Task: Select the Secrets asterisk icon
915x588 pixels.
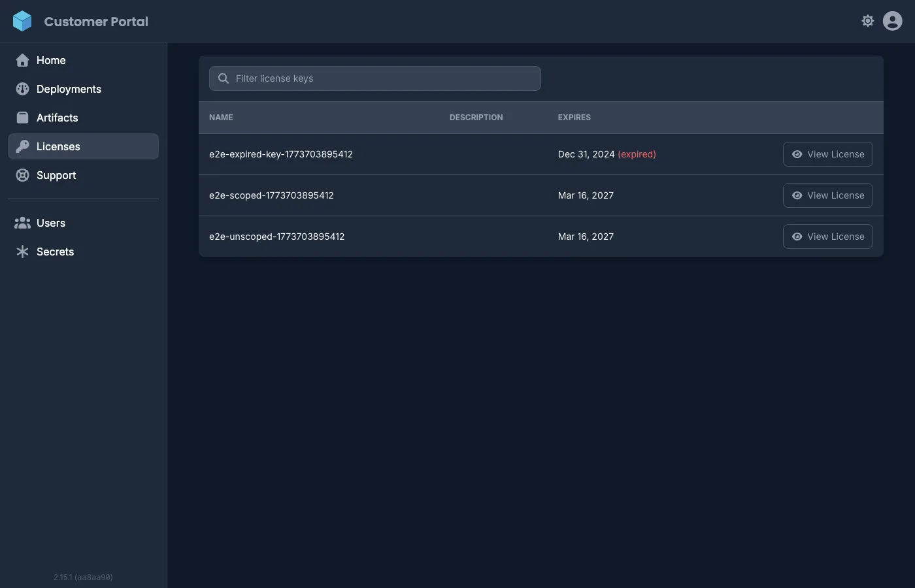Action: tap(23, 252)
